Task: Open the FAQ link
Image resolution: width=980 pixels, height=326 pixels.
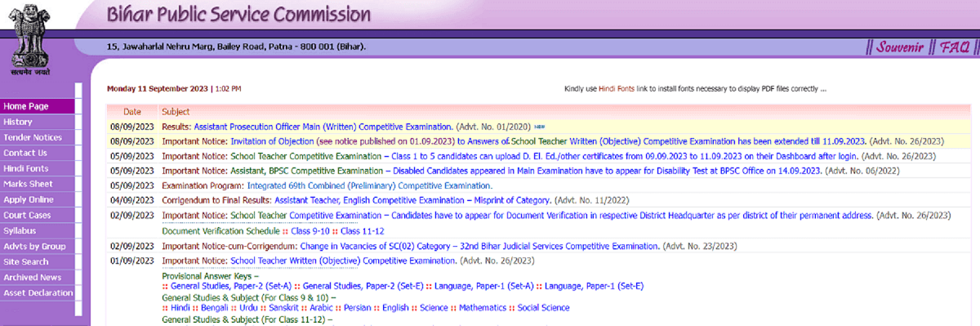Action: 954,47
